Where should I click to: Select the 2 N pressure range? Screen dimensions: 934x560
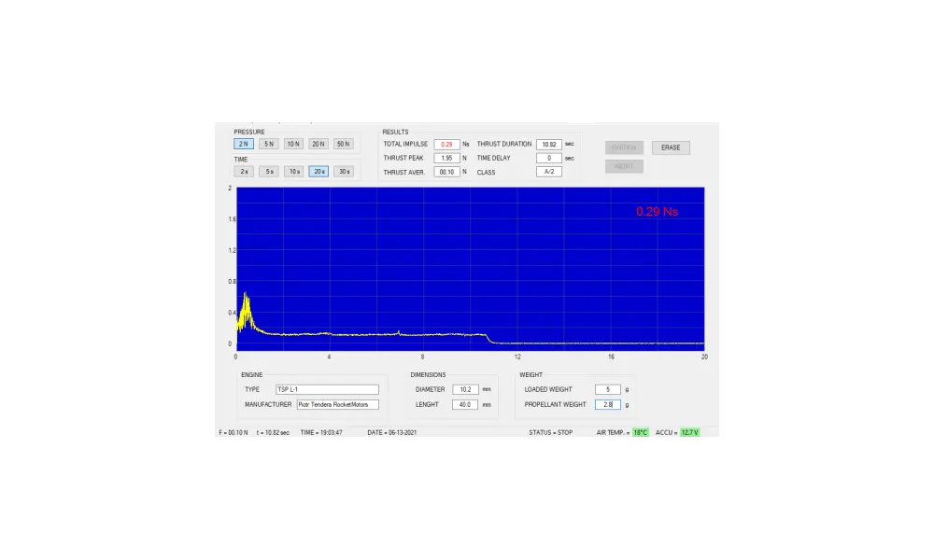click(244, 144)
